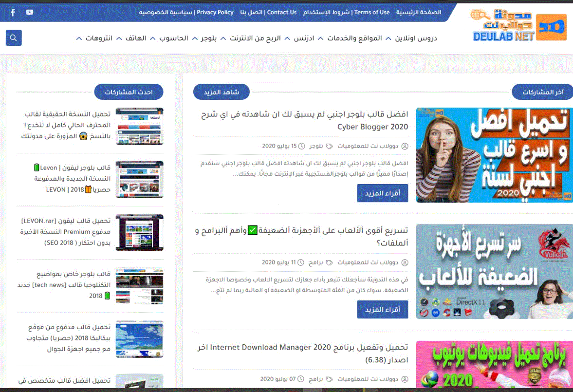Expand the الهاتف menu chevron

pyautogui.click(x=119, y=38)
